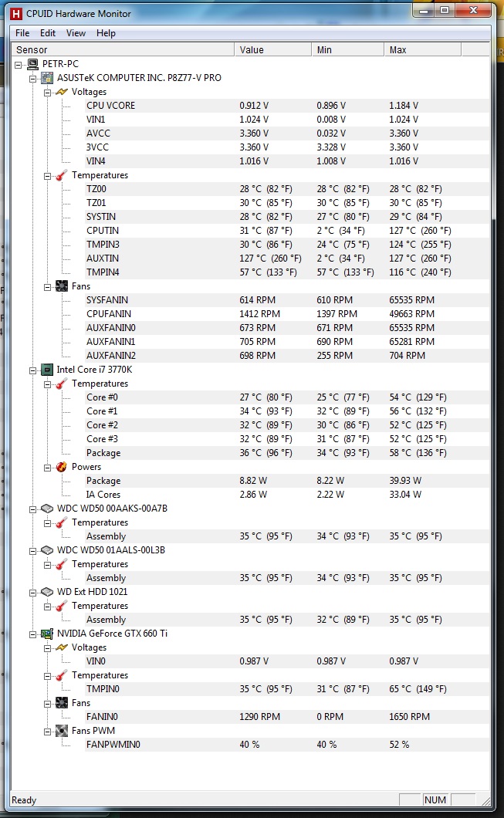The height and width of the screenshot is (818, 504).
Task: Click the Min column header
Action: pos(347,49)
